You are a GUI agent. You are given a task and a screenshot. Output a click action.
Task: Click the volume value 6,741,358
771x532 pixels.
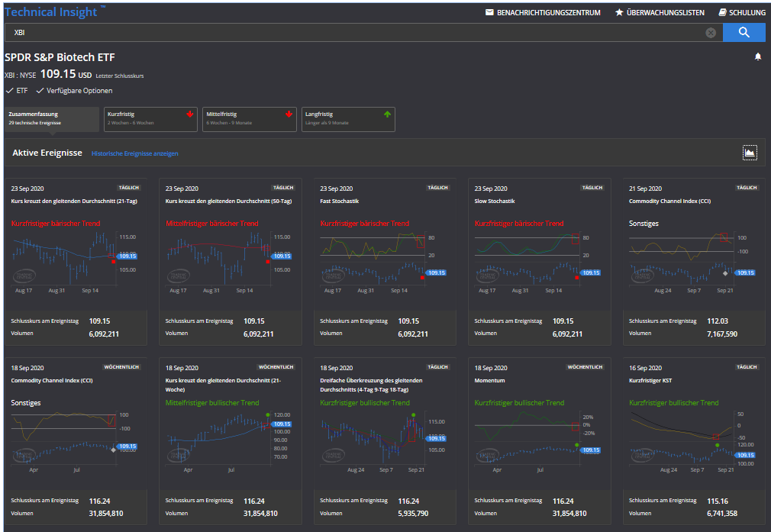pos(722,514)
